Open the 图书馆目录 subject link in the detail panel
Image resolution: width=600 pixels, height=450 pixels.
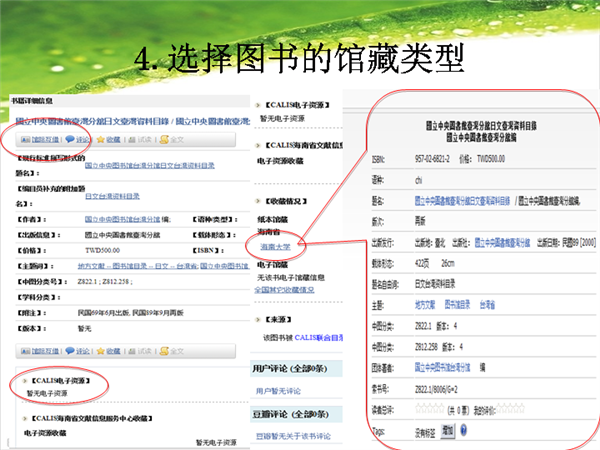(457, 305)
